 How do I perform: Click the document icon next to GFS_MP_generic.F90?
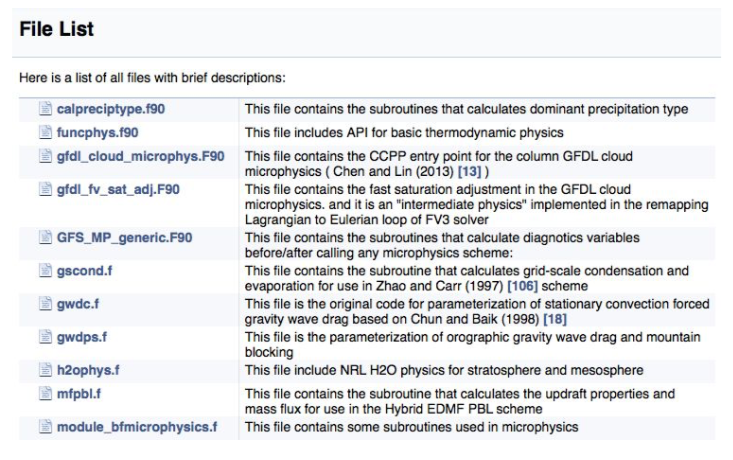point(45,237)
